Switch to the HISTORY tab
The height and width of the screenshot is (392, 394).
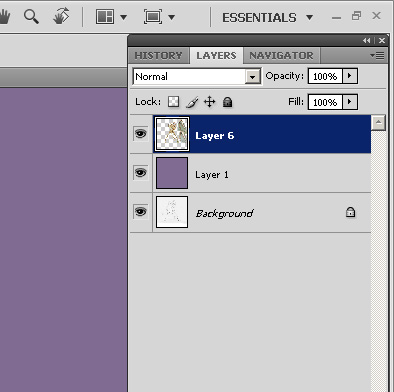[158, 56]
